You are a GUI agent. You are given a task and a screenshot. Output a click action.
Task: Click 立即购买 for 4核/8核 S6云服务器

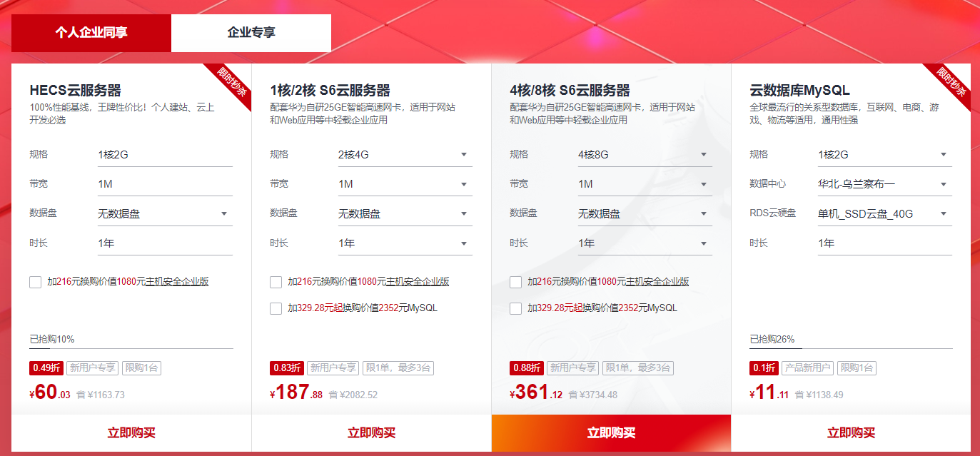[611, 433]
